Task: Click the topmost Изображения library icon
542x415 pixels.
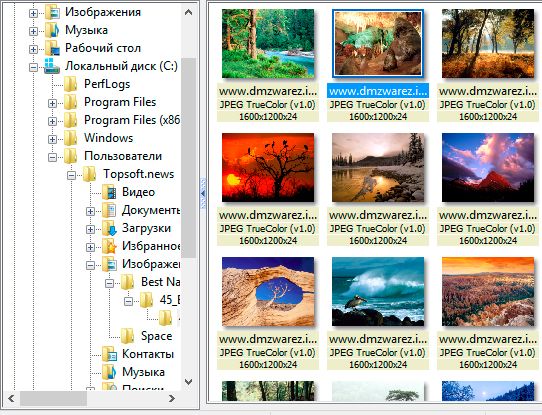Action: 52,12
